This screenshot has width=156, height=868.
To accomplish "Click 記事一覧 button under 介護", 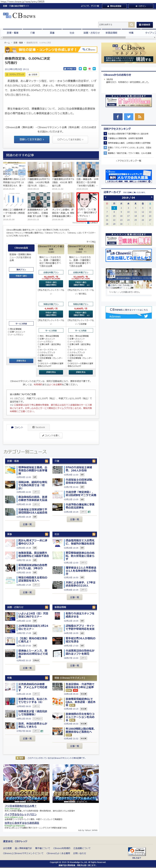I will (74, 520).
